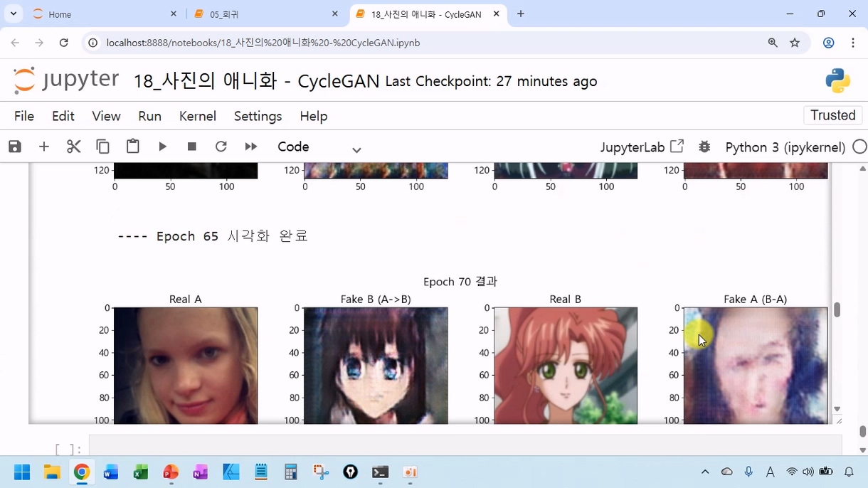Open the Windows Start menu
Image resolution: width=868 pixels, height=488 pixels.
click(x=22, y=472)
